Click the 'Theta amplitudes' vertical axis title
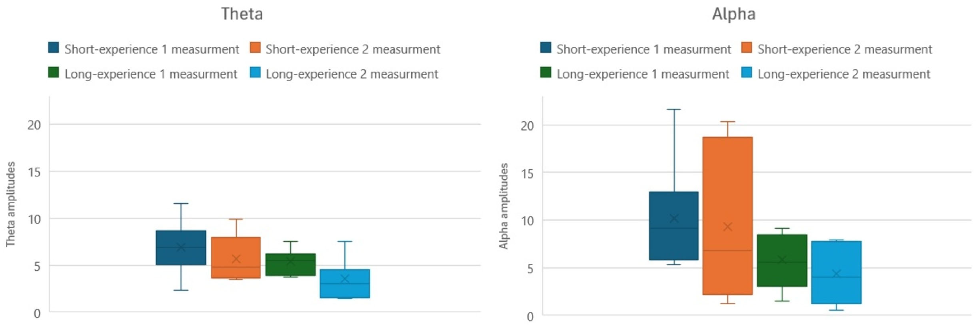980x328 pixels. (11, 204)
